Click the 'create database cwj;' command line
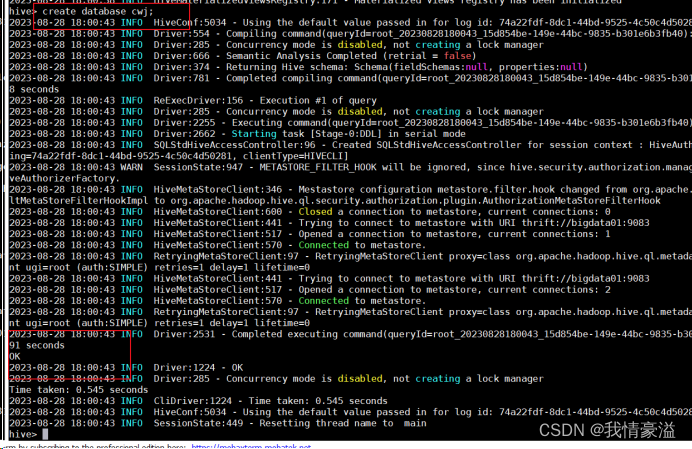This screenshot has height=449, width=692. [81, 11]
